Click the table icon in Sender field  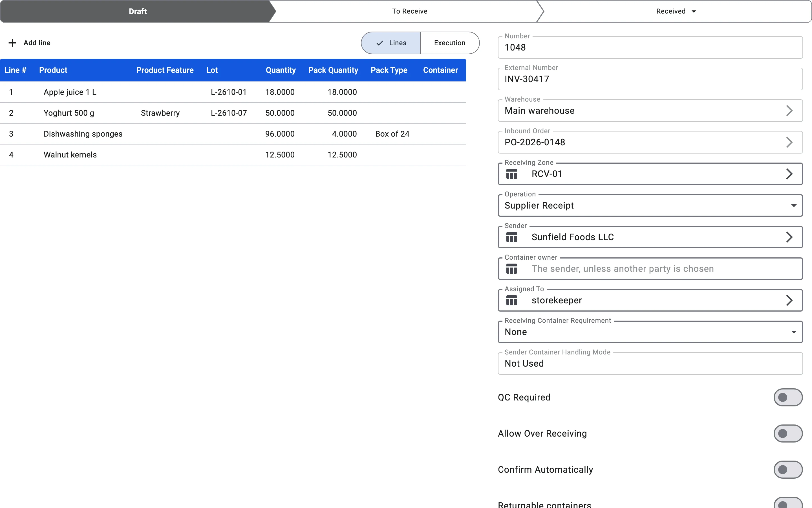[511, 237]
